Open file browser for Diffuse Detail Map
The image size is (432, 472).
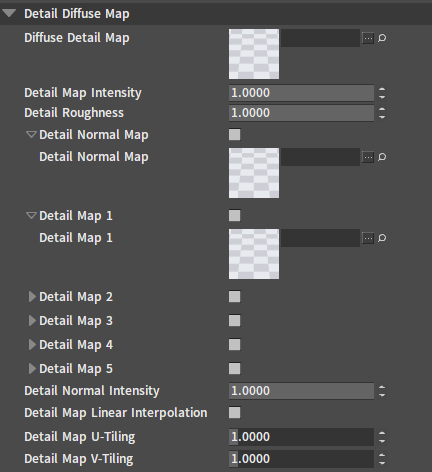pos(368,38)
